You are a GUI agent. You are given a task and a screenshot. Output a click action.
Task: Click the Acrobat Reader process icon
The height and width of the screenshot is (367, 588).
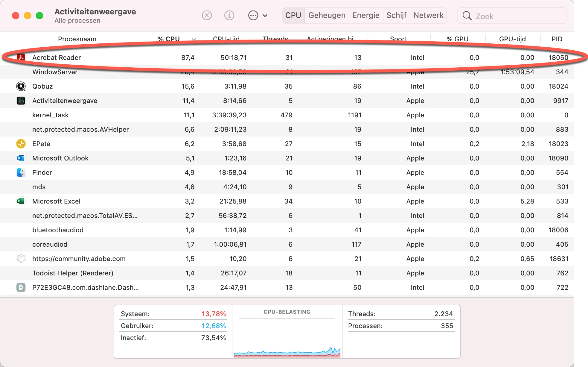coord(21,57)
